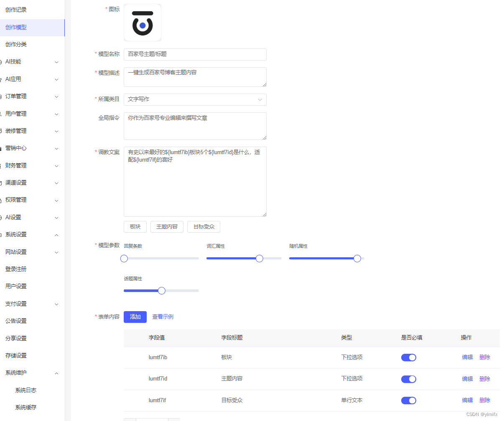Expand the AI应用 menu chevron
504x421 pixels.
pyautogui.click(x=57, y=79)
